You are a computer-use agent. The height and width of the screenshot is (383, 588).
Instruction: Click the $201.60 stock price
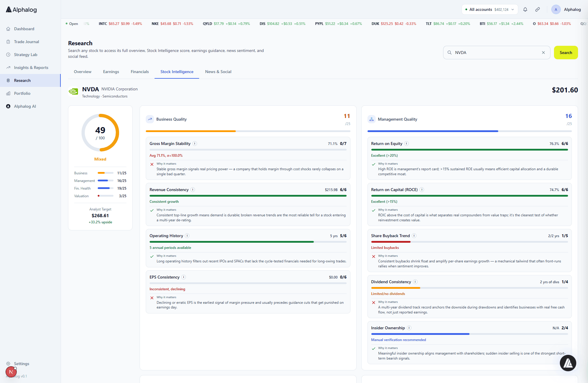[x=565, y=90]
